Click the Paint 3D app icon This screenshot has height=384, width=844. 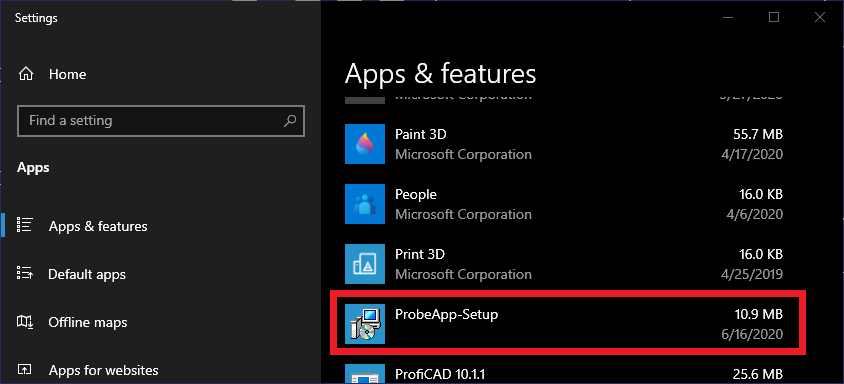point(365,144)
